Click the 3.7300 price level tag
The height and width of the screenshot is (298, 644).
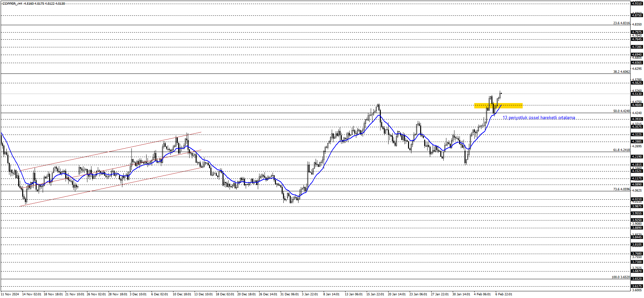(637, 262)
